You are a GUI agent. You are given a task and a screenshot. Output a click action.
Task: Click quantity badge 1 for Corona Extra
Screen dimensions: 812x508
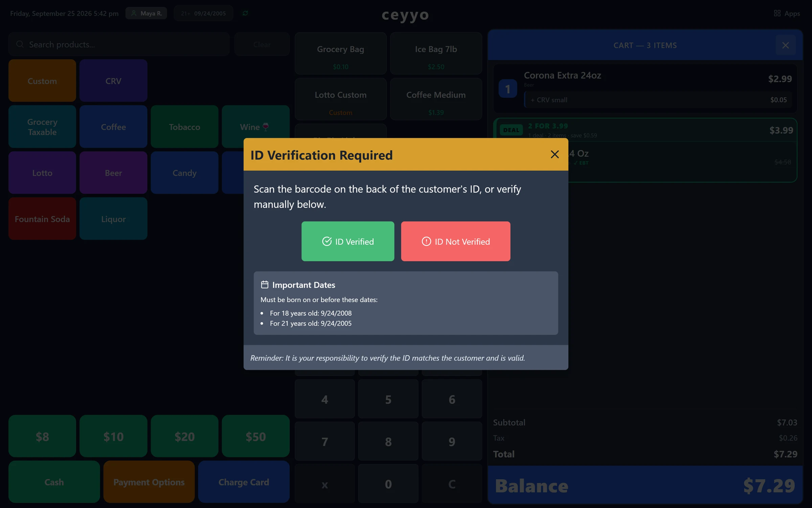[x=507, y=89]
